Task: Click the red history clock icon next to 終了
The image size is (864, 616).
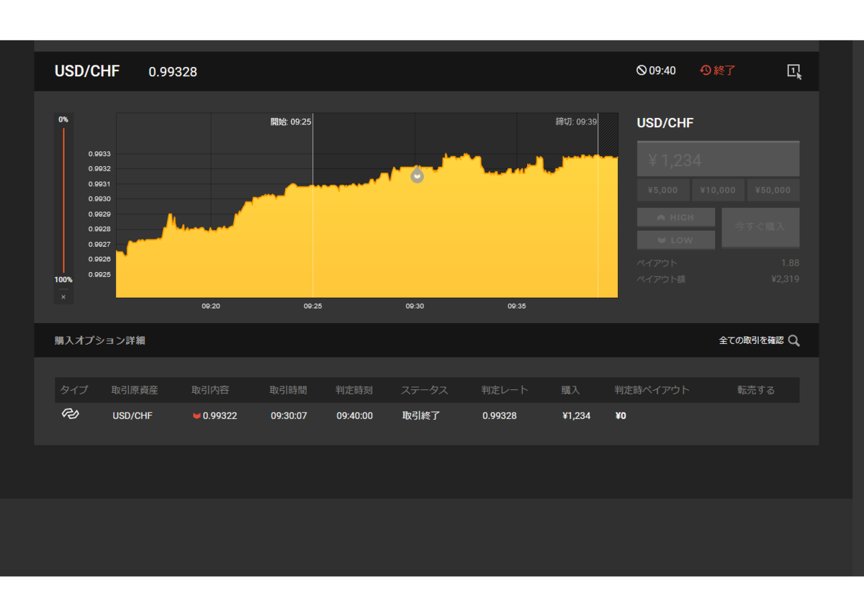Action: tap(706, 71)
